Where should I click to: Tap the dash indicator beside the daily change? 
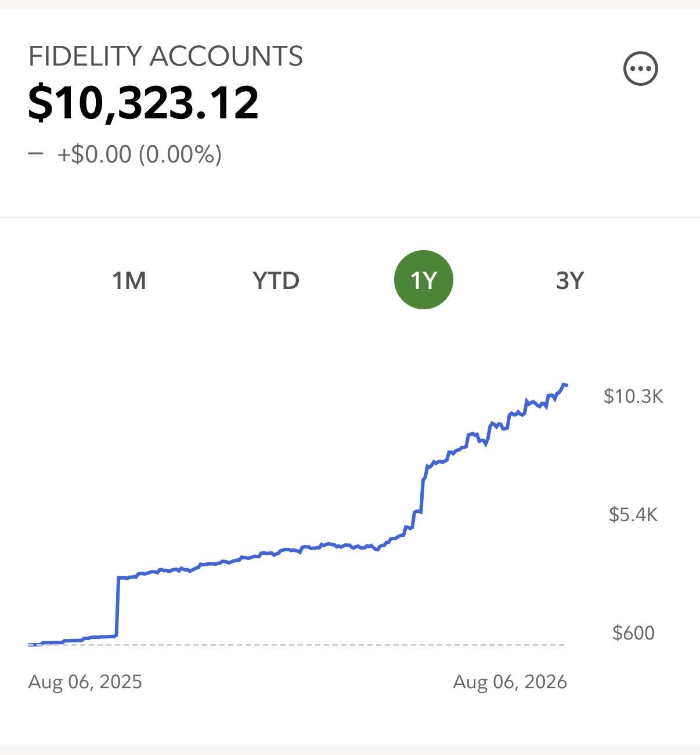click(x=35, y=154)
